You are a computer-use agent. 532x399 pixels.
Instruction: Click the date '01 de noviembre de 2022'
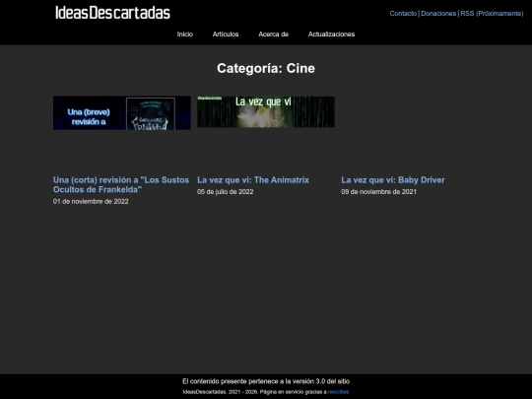[91, 202]
